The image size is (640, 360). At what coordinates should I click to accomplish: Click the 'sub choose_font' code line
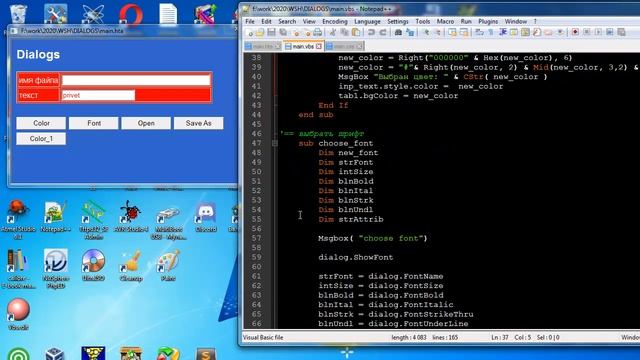coord(336,143)
